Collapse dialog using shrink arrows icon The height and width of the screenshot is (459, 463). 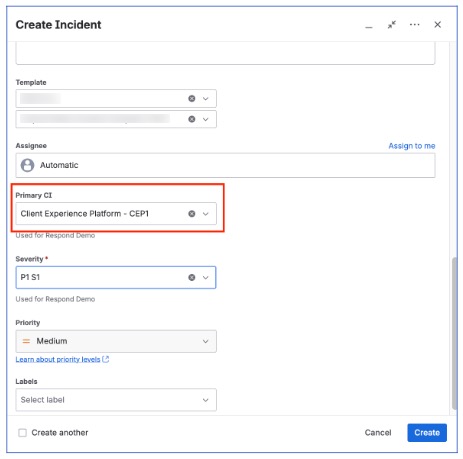click(x=392, y=25)
